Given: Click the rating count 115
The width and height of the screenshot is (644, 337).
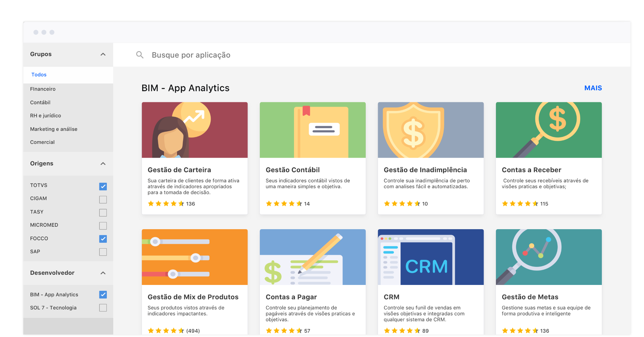Looking at the screenshot, I should [x=544, y=204].
